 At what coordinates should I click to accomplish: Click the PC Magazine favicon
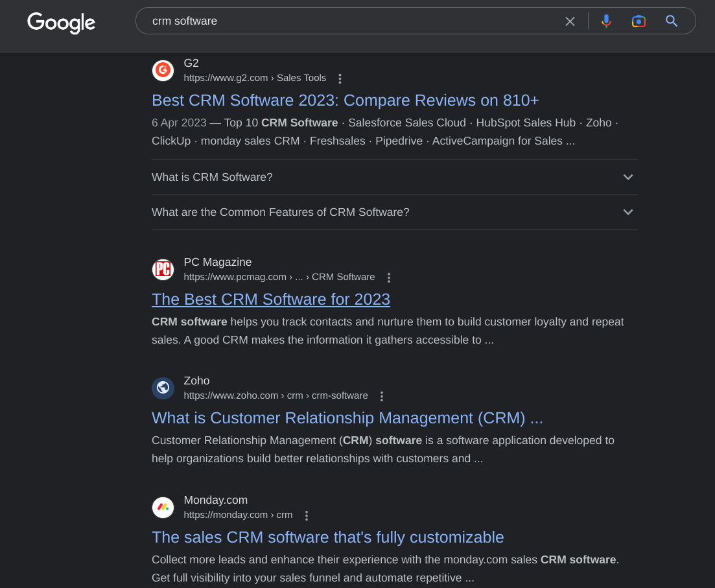pos(163,269)
